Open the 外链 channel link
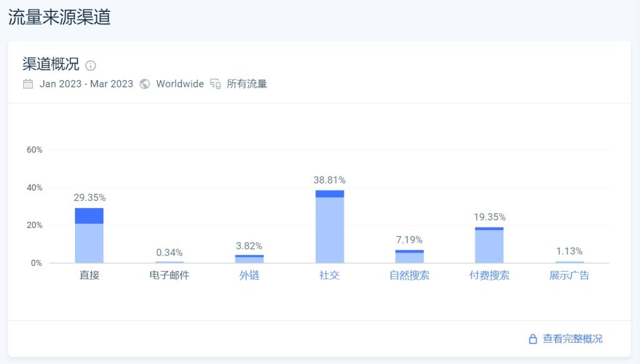The height and width of the screenshot is (364, 640). (249, 275)
